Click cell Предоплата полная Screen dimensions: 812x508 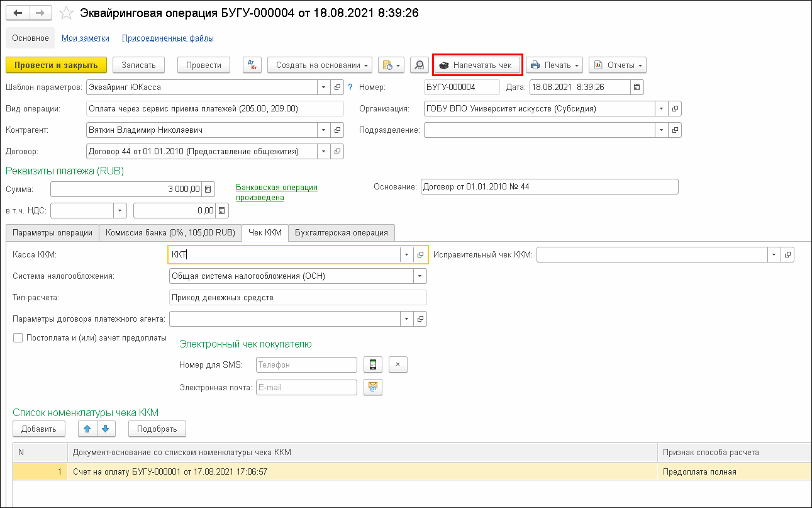[734, 471]
